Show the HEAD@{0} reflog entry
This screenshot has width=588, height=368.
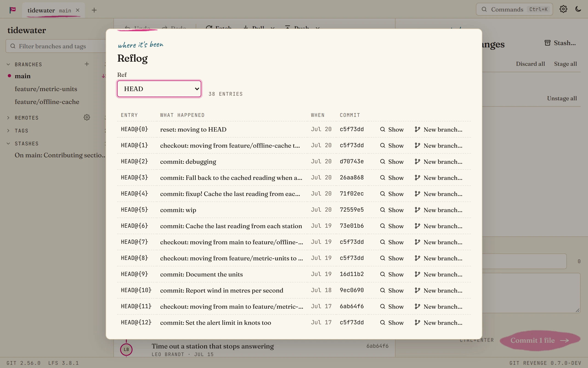coord(392,129)
